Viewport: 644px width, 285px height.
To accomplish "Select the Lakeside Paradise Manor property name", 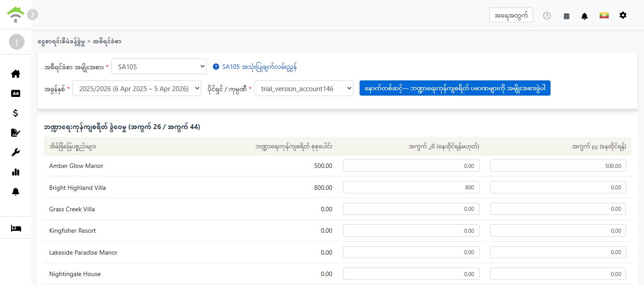I will coord(83,252).
